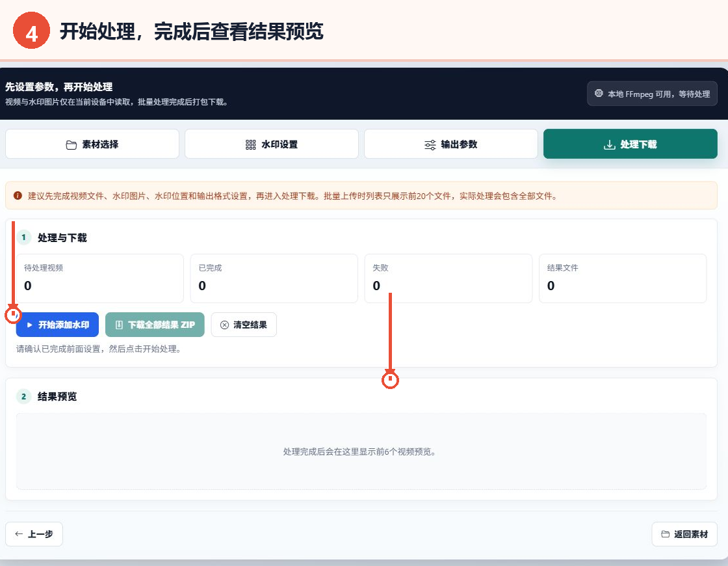Click the play icon in 开始添加水印
Viewport: 728px width, 566px height.
pos(30,325)
